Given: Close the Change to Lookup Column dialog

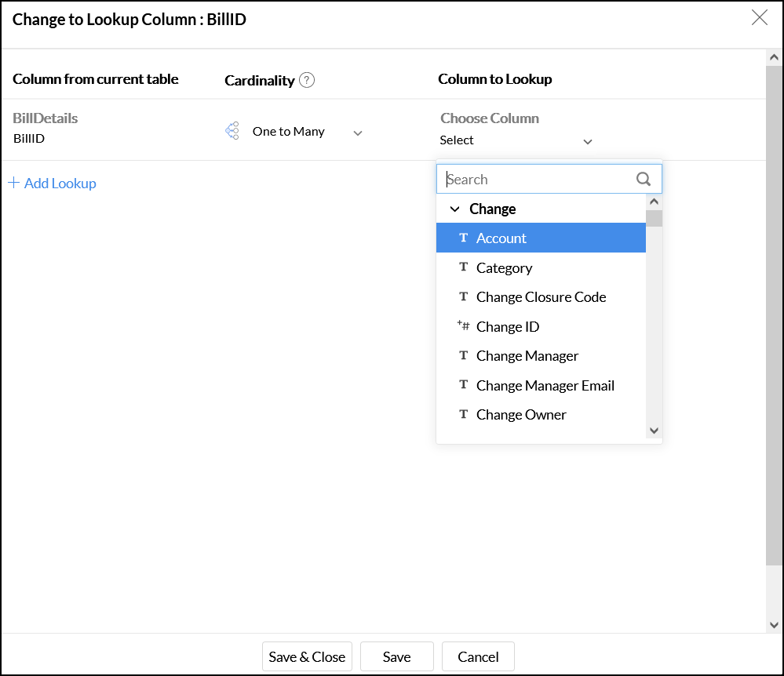Looking at the screenshot, I should click(x=760, y=18).
